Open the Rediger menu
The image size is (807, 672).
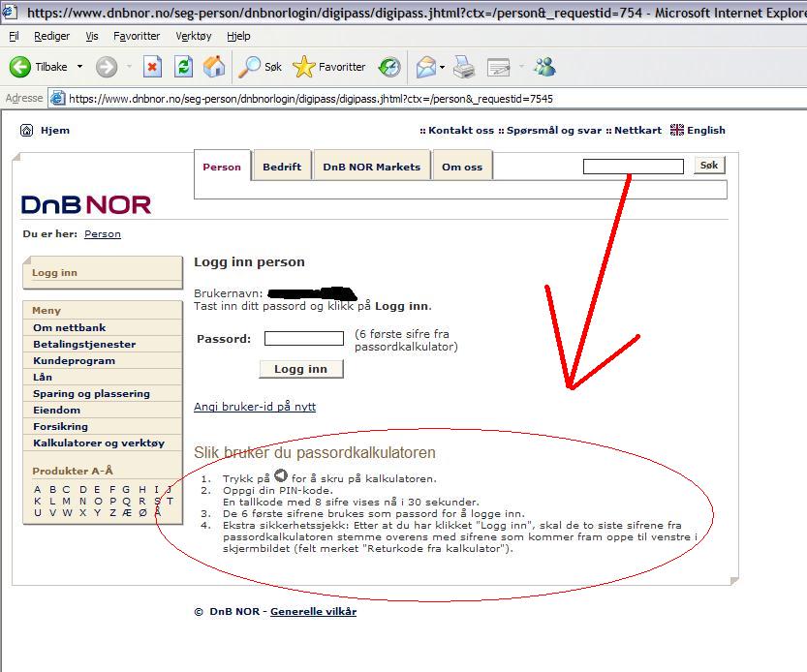point(51,36)
